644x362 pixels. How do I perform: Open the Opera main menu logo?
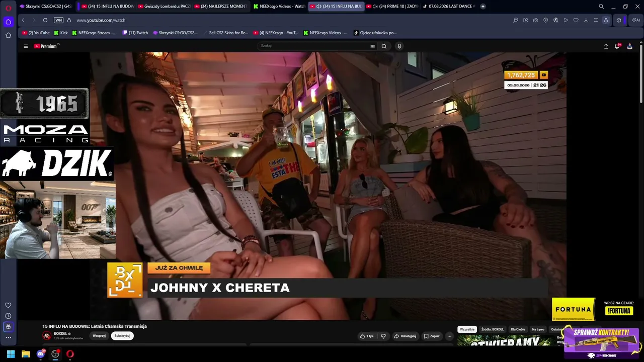(8, 8)
